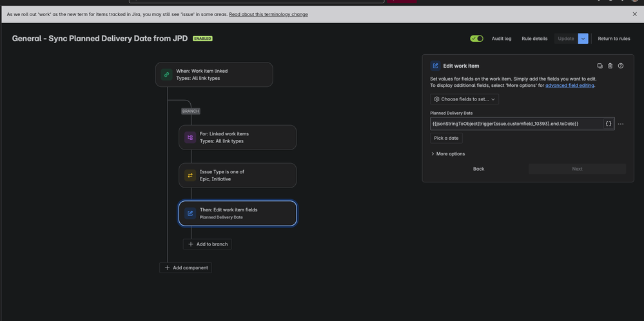Select the Issue Type is one of condition node
Viewport: 644px width, 321px height.
237,175
